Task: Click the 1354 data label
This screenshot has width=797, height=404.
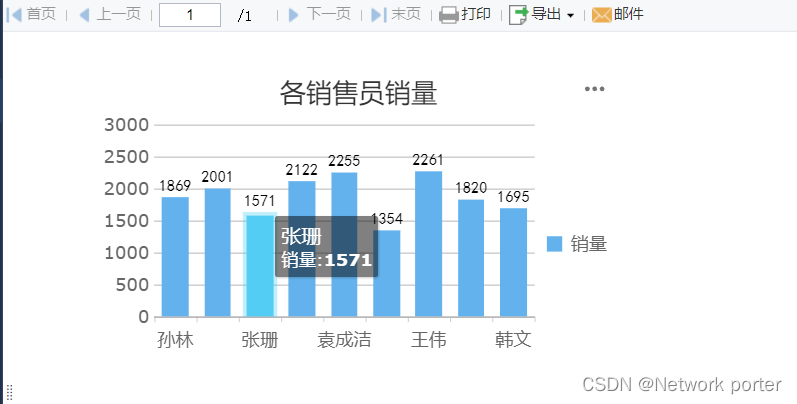Action: (387, 219)
